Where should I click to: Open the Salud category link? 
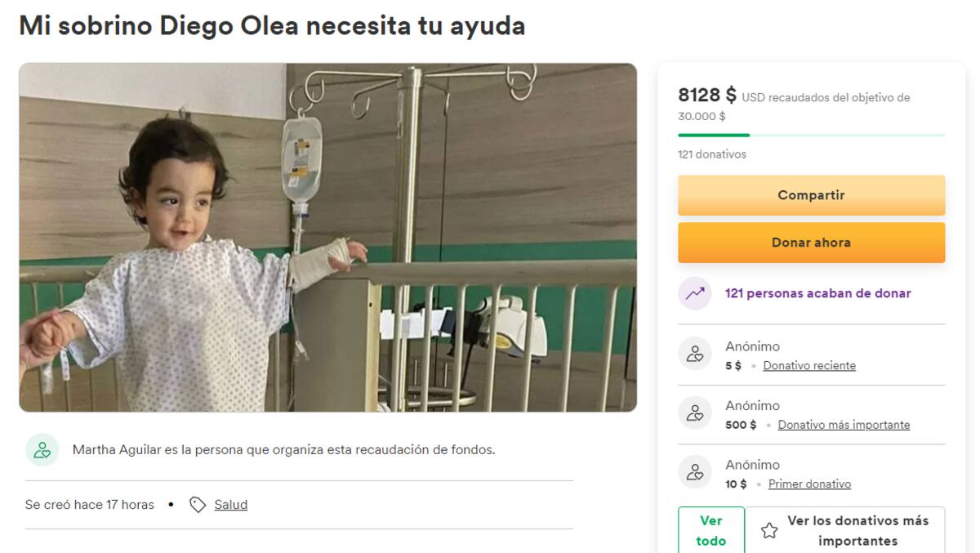click(x=230, y=505)
